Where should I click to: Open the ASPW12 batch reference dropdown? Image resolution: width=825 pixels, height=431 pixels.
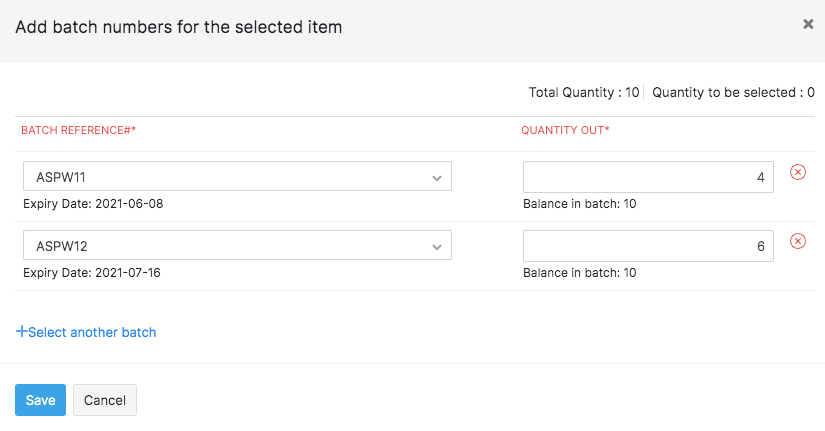click(x=237, y=246)
